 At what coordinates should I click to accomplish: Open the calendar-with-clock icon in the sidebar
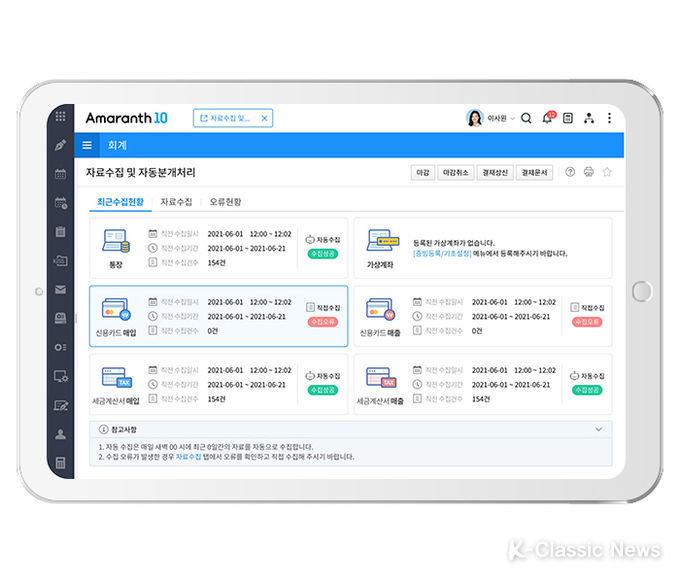click(61, 203)
